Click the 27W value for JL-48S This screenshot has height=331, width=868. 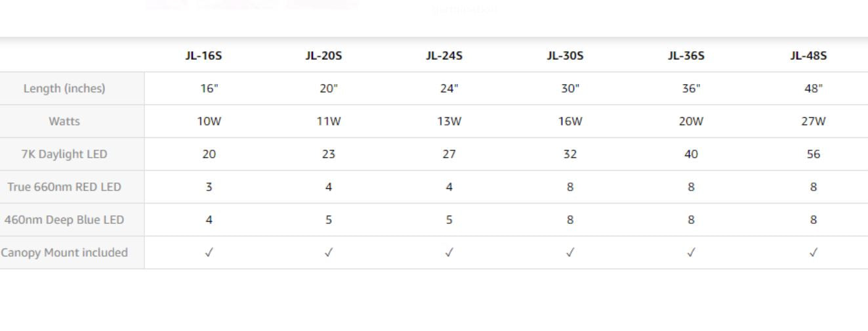pos(814,121)
